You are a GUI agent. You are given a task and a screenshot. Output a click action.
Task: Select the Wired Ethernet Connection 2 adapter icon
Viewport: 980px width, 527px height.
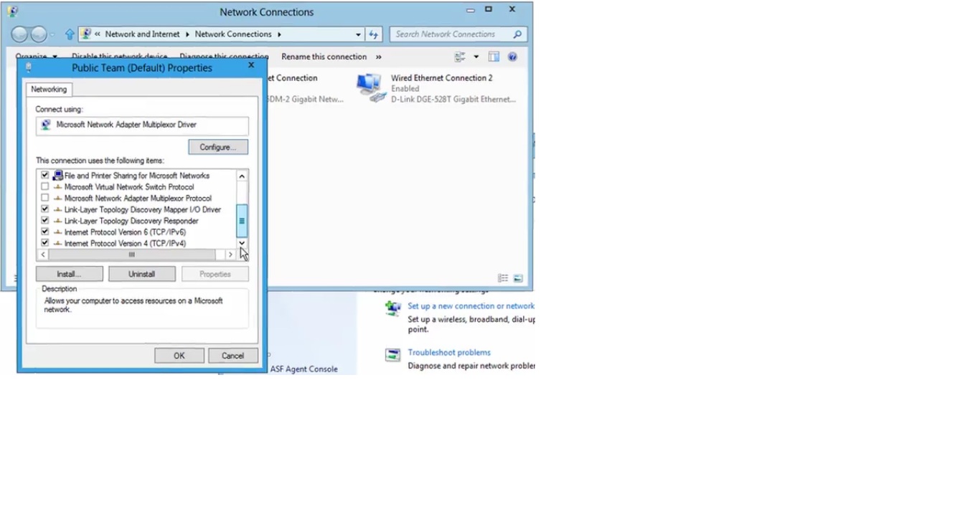tap(370, 88)
